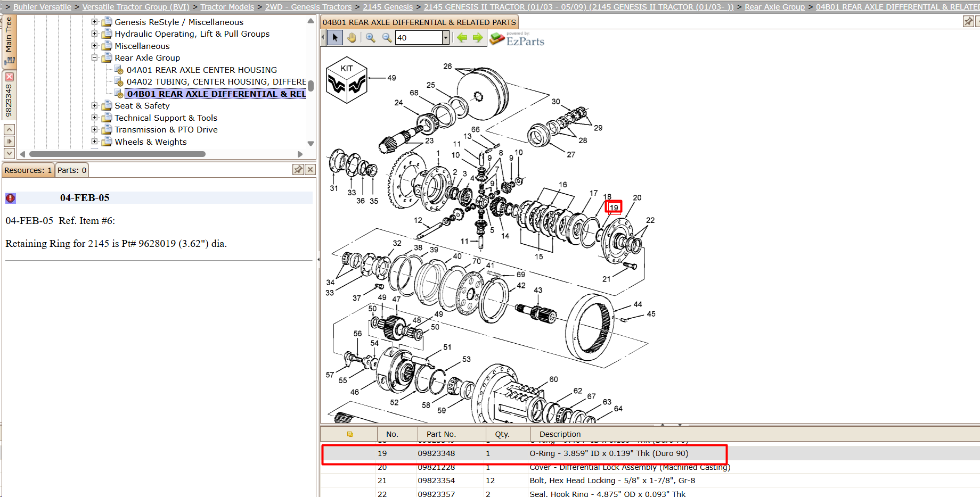980x497 pixels.
Task: Click the play-step button in left sidebar
Action: tap(9, 142)
